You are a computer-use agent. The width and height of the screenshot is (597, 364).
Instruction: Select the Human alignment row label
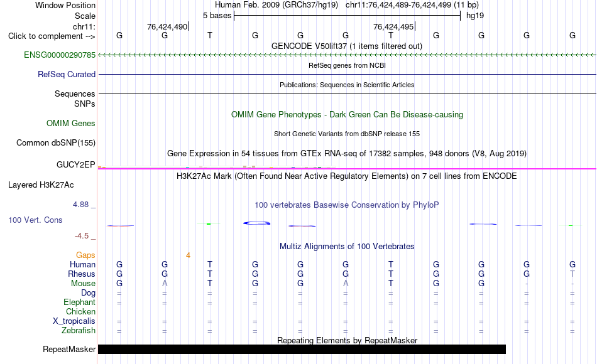coord(82,264)
